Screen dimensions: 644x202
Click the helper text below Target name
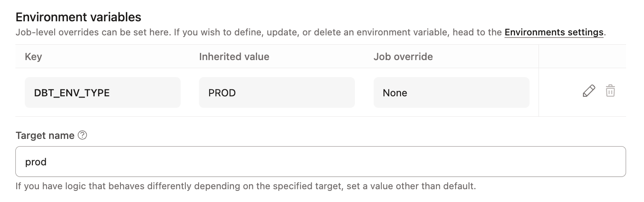pyautogui.click(x=246, y=186)
